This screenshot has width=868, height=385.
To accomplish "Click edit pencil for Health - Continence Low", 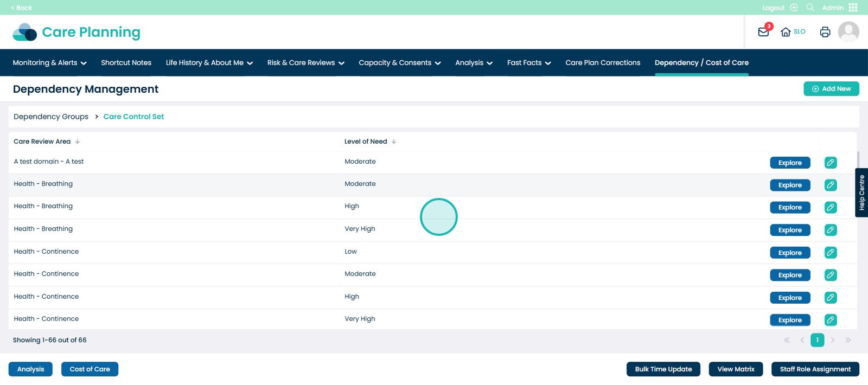I will click(x=830, y=253).
